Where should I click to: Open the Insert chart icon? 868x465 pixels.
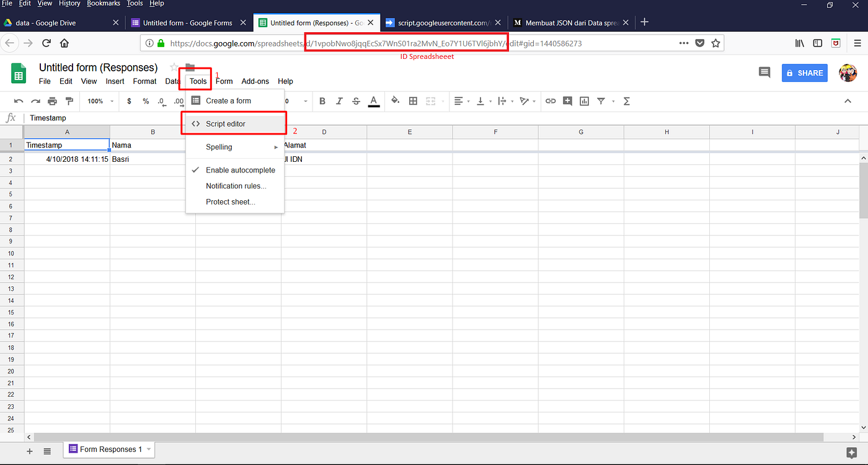[584, 100]
